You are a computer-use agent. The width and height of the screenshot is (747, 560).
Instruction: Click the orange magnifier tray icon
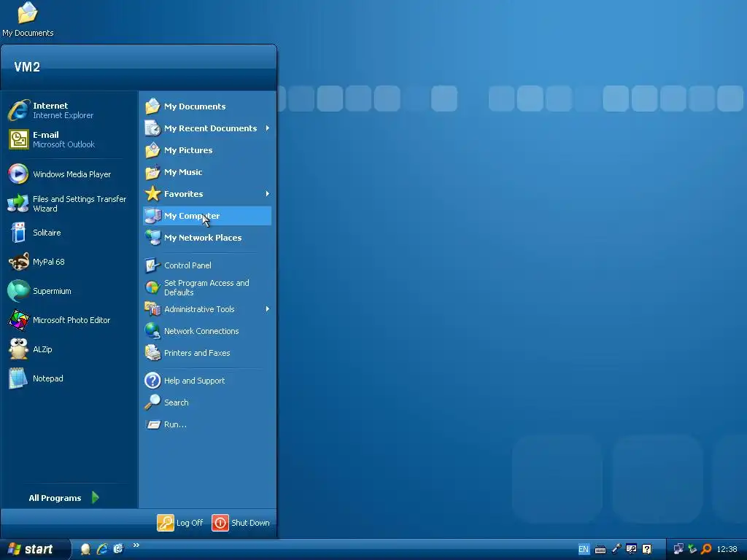pos(706,549)
